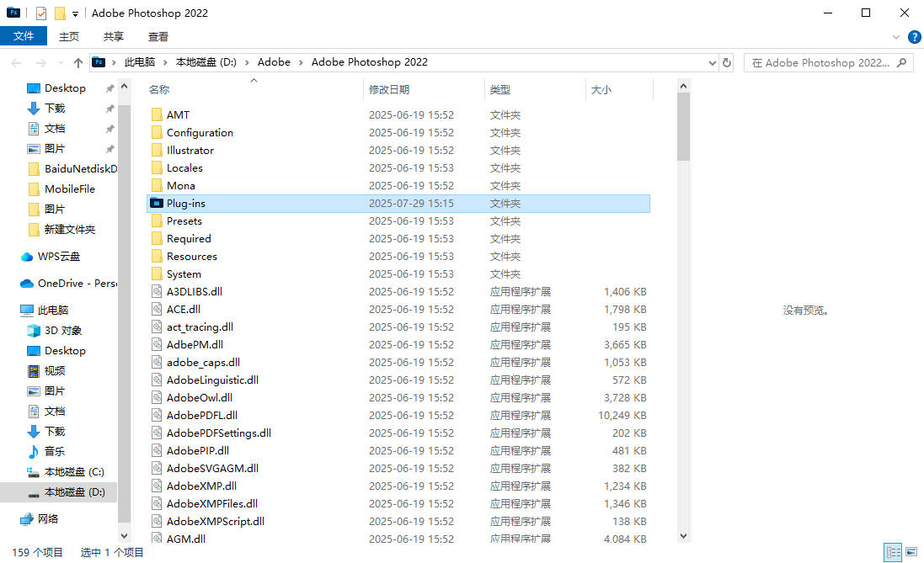Refresh the current folder view
The height and width of the screenshot is (563, 924).
coord(727,62)
